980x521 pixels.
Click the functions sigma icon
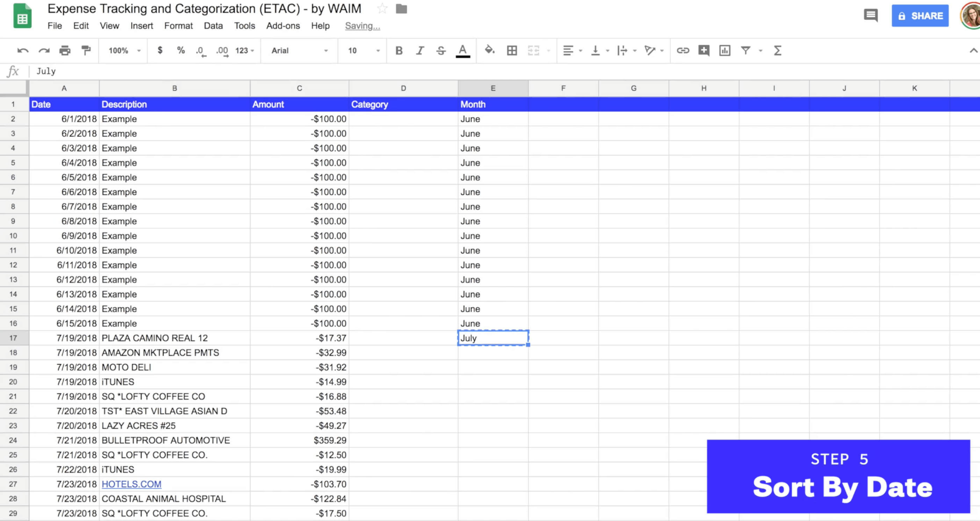(x=777, y=51)
